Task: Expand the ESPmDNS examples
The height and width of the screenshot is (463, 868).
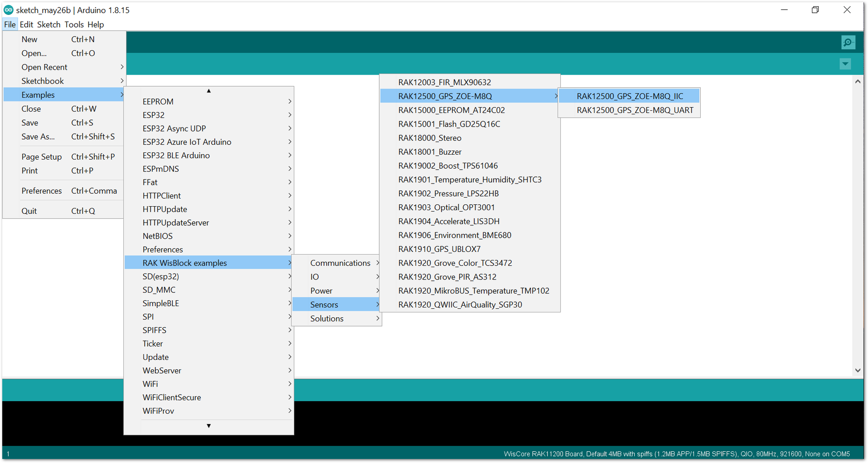Action: [209, 169]
